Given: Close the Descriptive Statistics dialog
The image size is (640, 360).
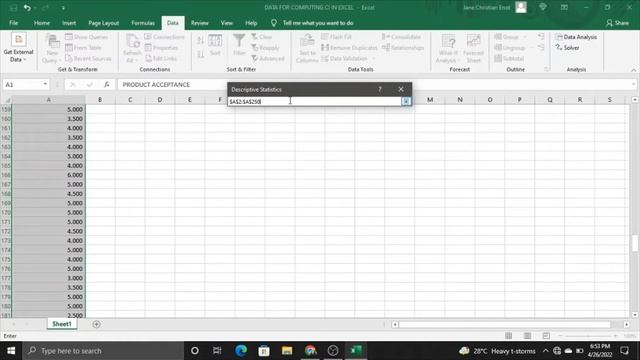Looking at the screenshot, I should pos(401,89).
